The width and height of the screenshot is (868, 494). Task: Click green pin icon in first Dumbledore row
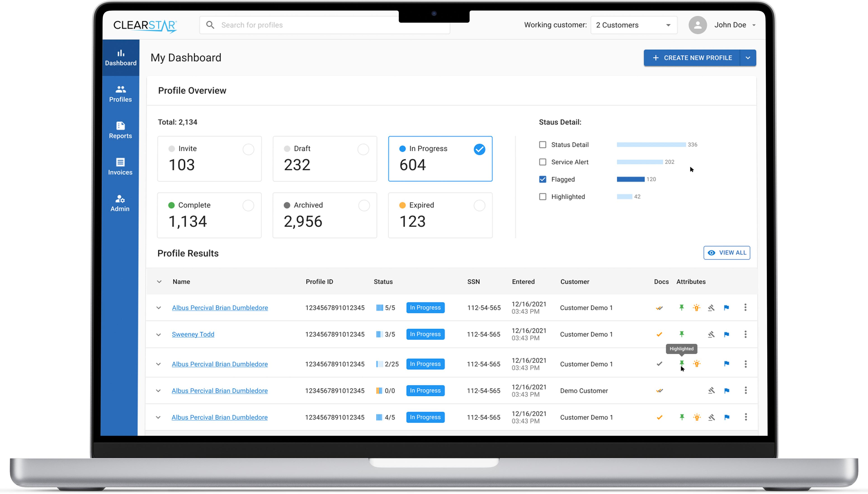tap(681, 308)
